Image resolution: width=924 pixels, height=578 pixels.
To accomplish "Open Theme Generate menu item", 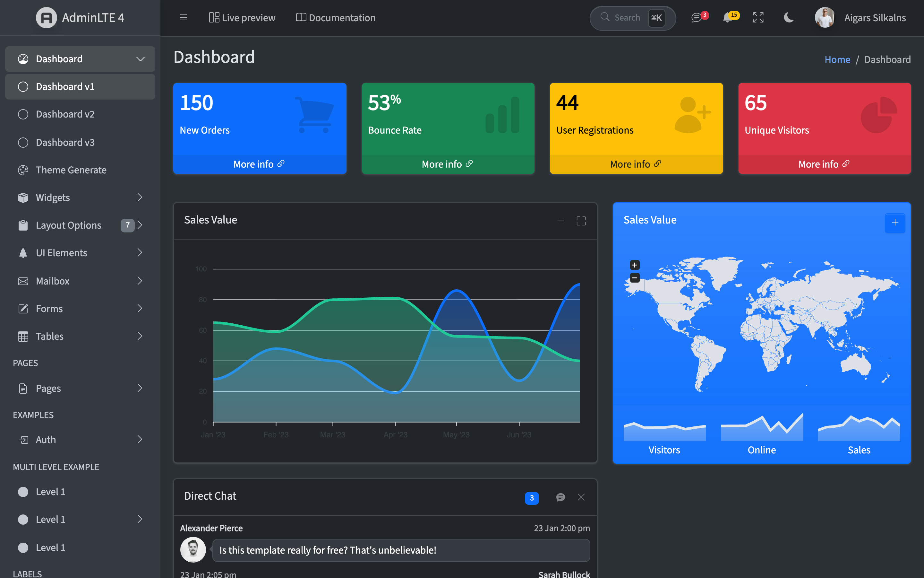I will pos(80,170).
